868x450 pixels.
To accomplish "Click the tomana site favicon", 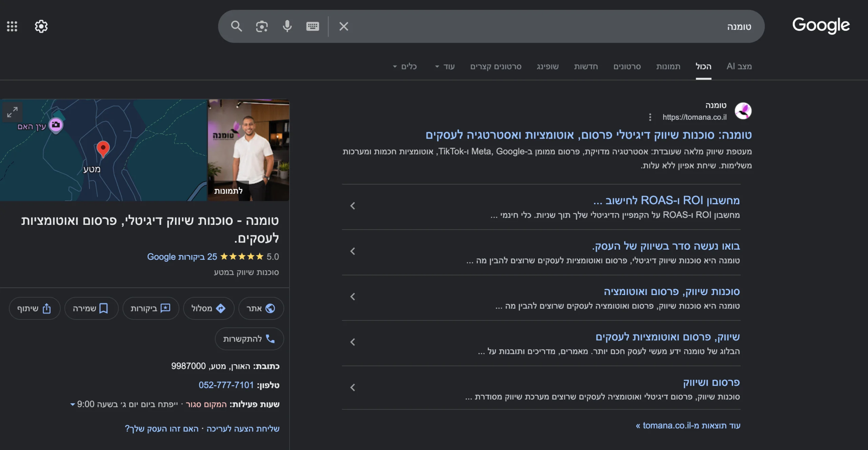I will click(743, 111).
